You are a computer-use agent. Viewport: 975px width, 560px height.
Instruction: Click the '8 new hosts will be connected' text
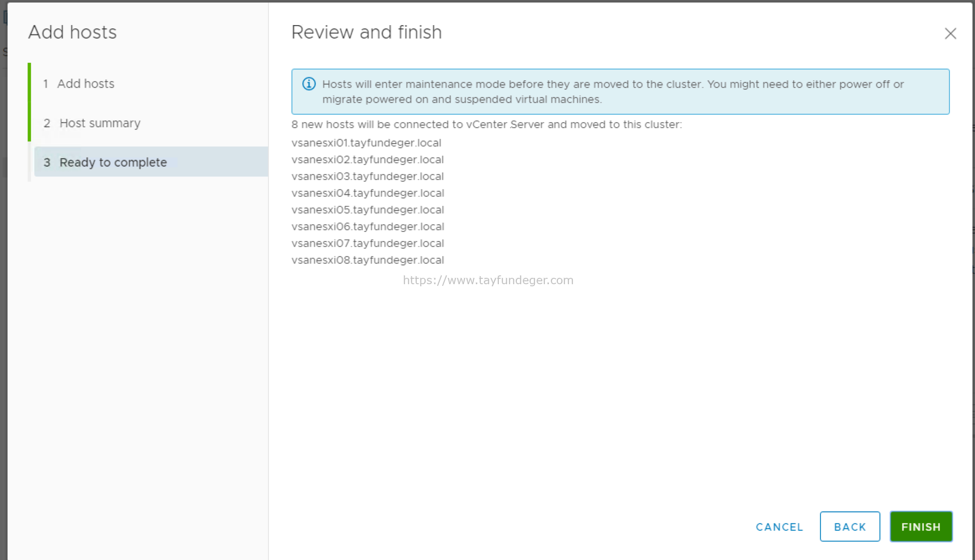click(x=487, y=125)
